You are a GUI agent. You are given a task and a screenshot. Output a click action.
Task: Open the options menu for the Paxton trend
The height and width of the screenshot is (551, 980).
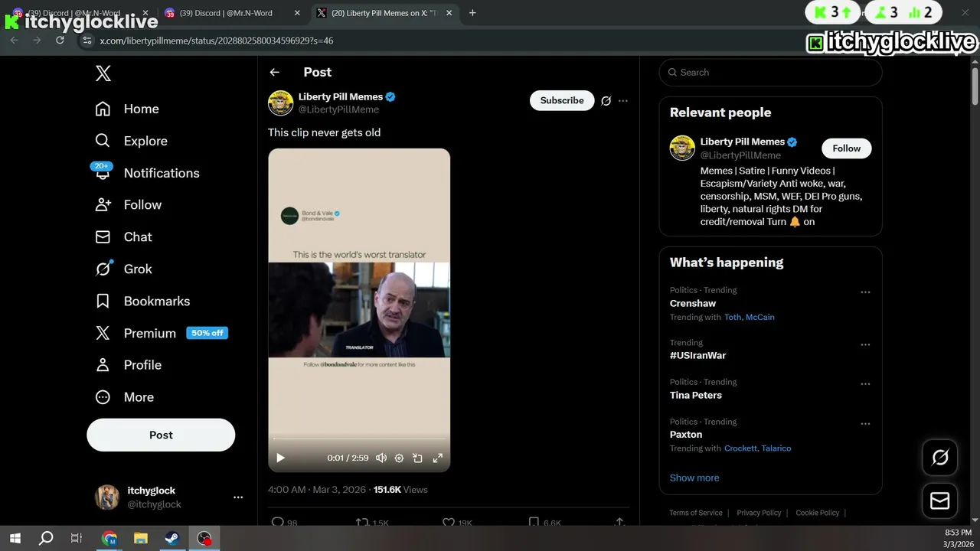tap(865, 424)
